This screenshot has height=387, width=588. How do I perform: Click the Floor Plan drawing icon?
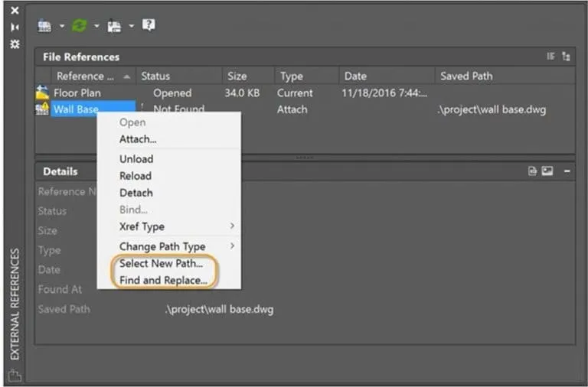pos(42,93)
